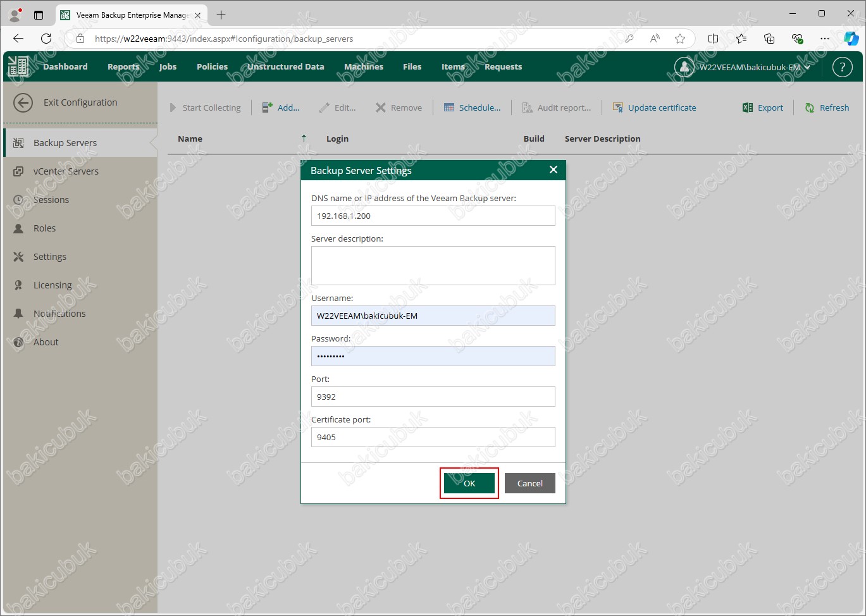Reload the browser page
This screenshot has width=866, height=616.
(x=46, y=39)
